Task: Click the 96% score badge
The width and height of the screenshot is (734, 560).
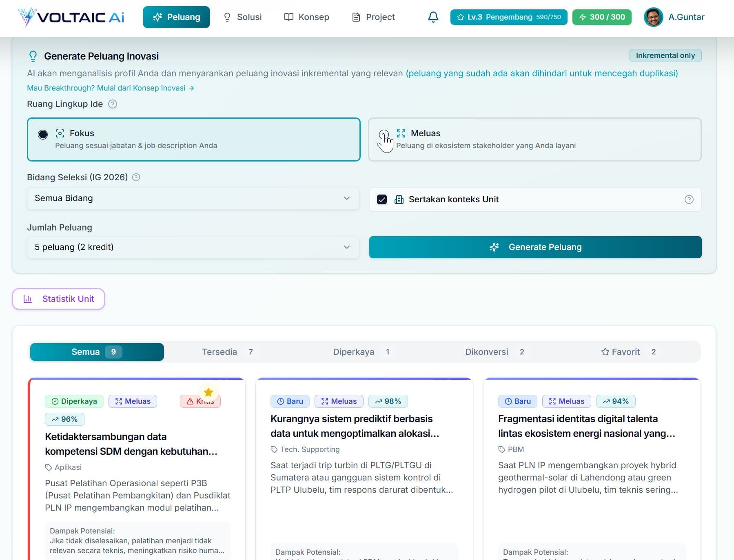Action: pos(64,419)
